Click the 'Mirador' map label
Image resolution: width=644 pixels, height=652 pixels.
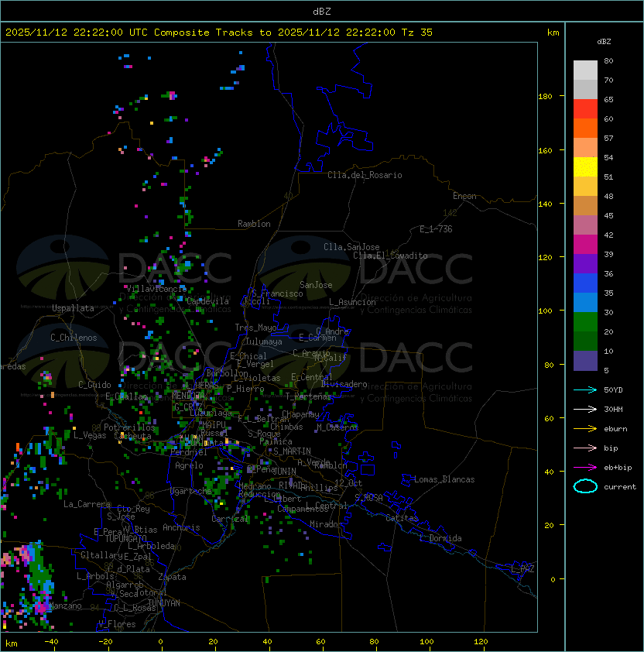pyautogui.click(x=326, y=524)
